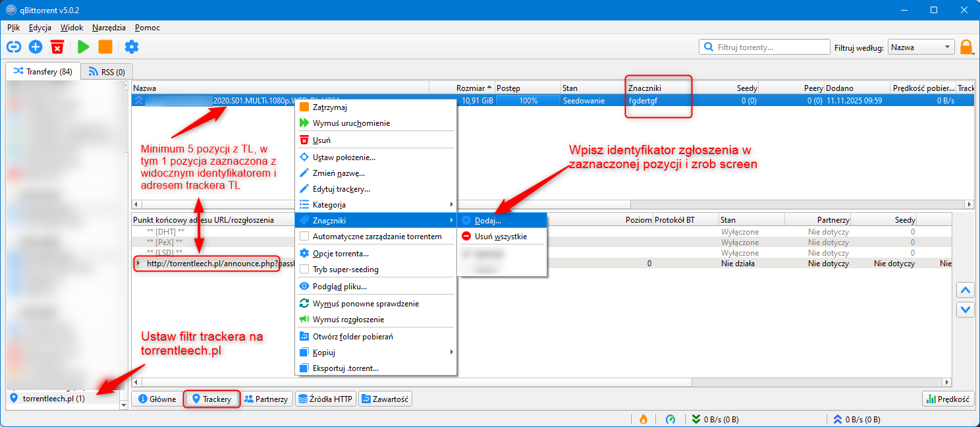Sort by the Nazwa column header
The height and width of the screenshot is (427, 980).
[x=280, y=88]
